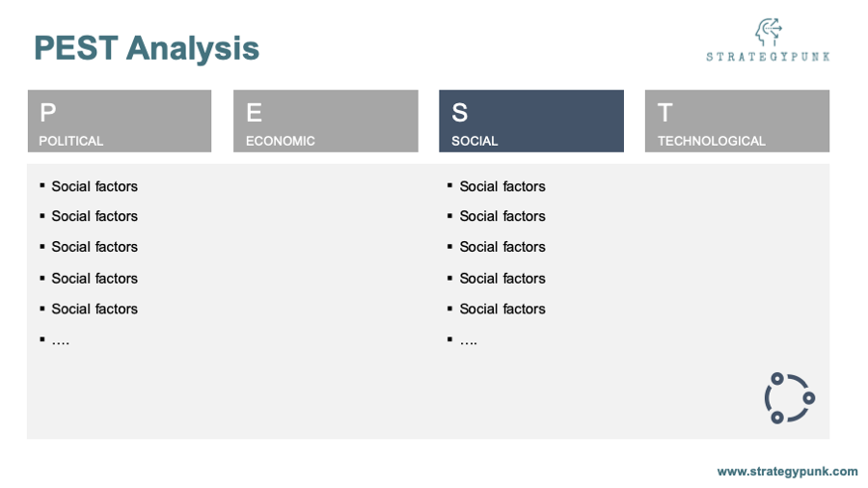Screen dimensions: 868x488
Task: Click the large letter P heading
Action: (x=47, y=113)
